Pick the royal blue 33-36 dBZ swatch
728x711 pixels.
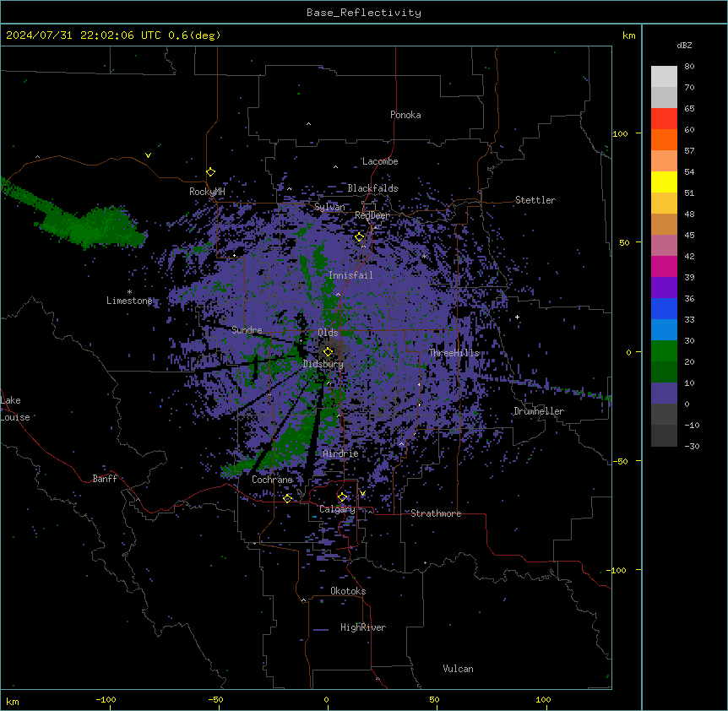[664, 308]
